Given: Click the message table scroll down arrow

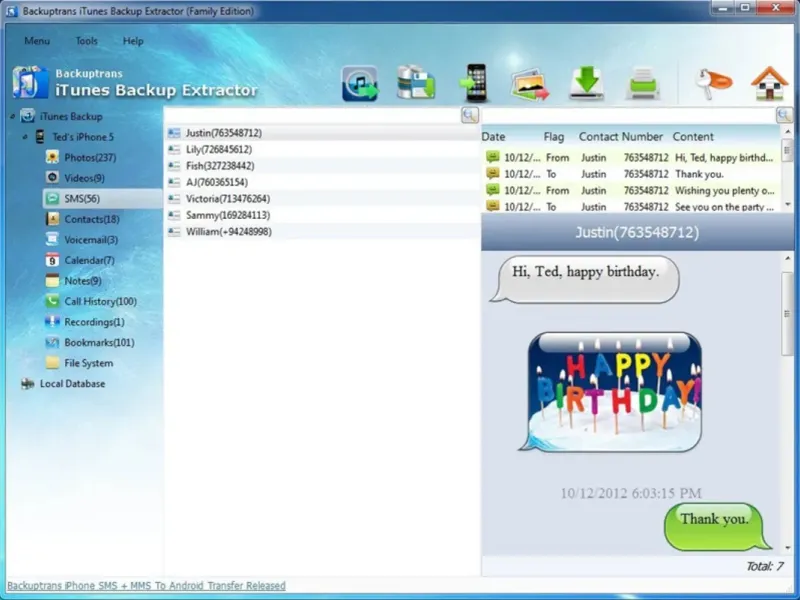Looking at the screenshot, I should (788, 205).
